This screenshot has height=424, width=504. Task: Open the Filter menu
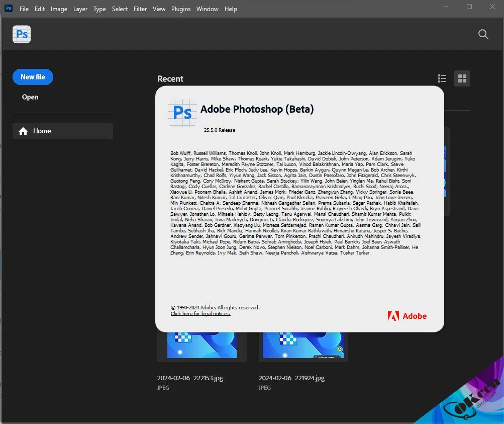coord(140,9)
